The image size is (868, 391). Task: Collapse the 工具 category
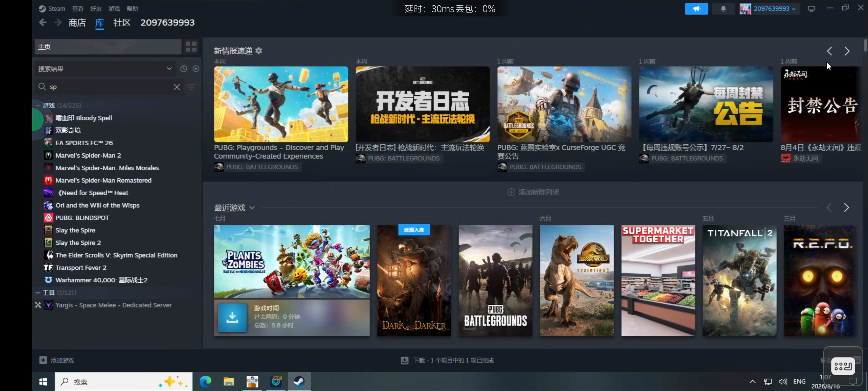click(x=38, y=293)
